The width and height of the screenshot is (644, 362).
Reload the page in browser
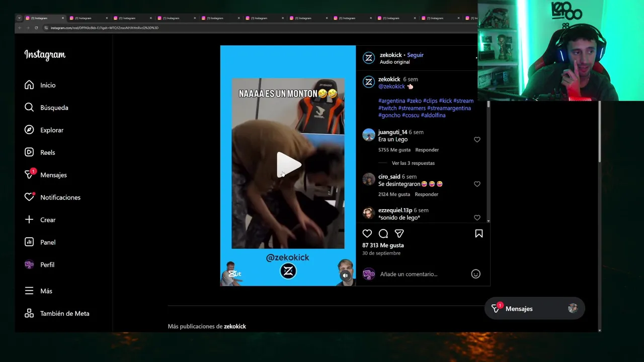click(x=36, y=28)
